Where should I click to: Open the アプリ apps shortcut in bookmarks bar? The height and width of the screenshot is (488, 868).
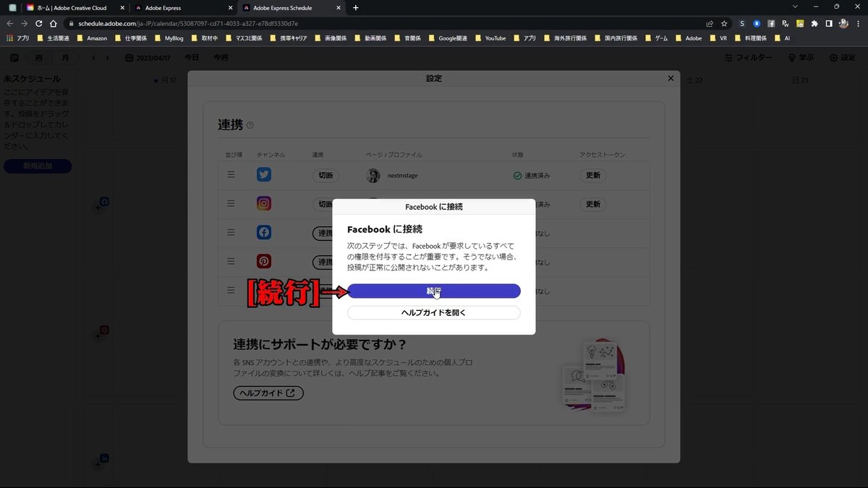[x=18, y=38]
